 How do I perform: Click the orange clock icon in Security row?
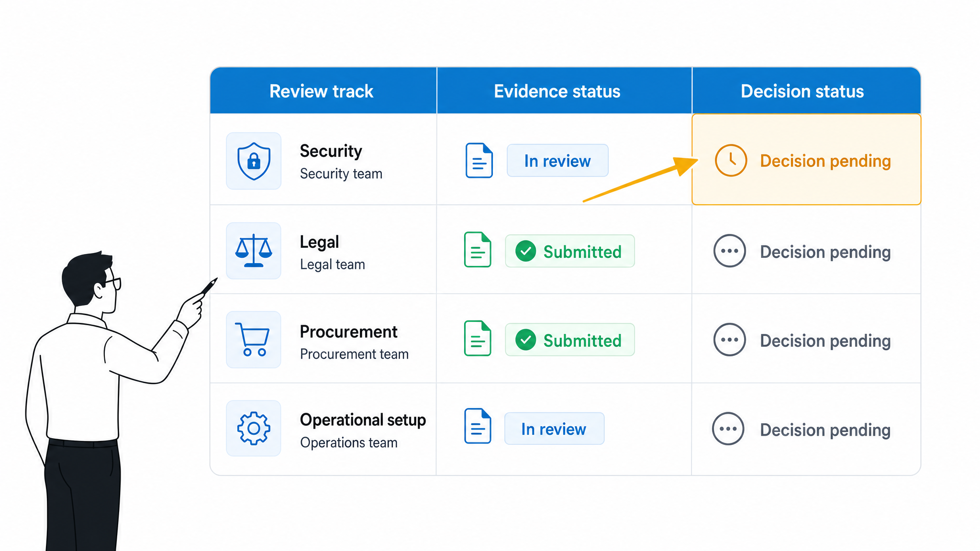tap(731, 160)
